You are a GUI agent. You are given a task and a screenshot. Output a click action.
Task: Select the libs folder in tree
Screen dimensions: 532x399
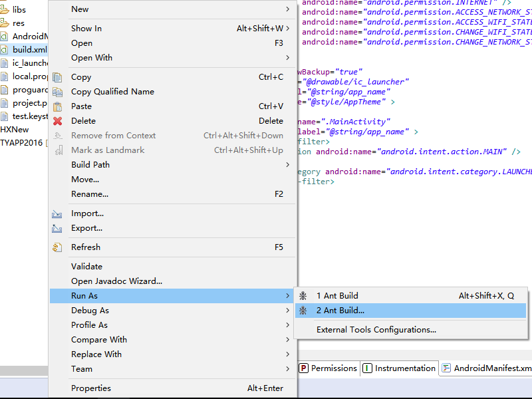point(19,10)
